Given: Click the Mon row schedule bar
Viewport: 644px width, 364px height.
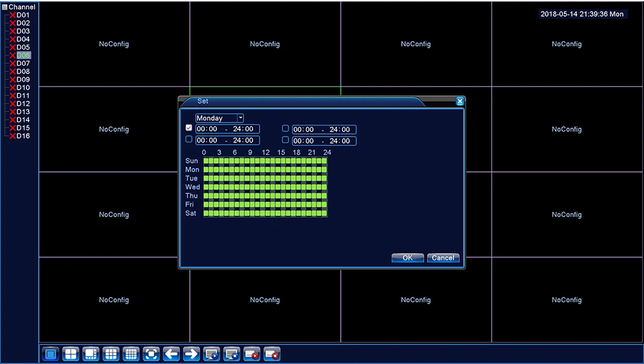Looking at the screenshot, I should (265, 169).
